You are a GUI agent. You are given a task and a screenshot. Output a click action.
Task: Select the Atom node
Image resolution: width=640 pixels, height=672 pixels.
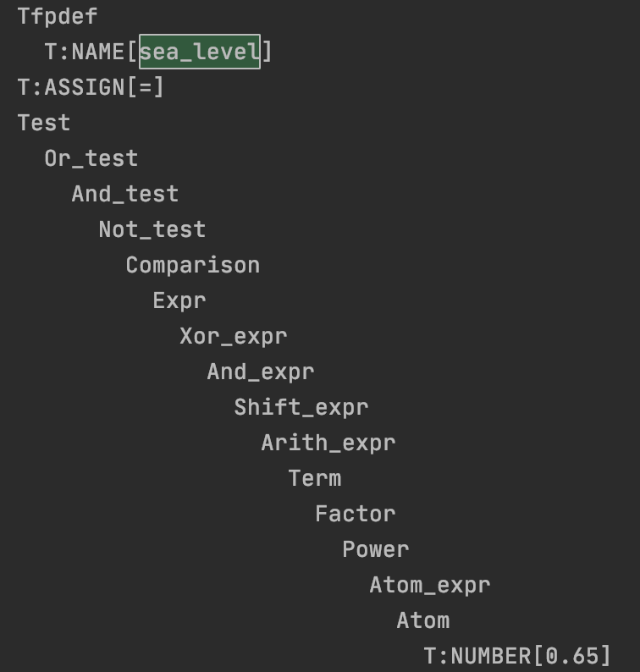click(x=423, y=621)
